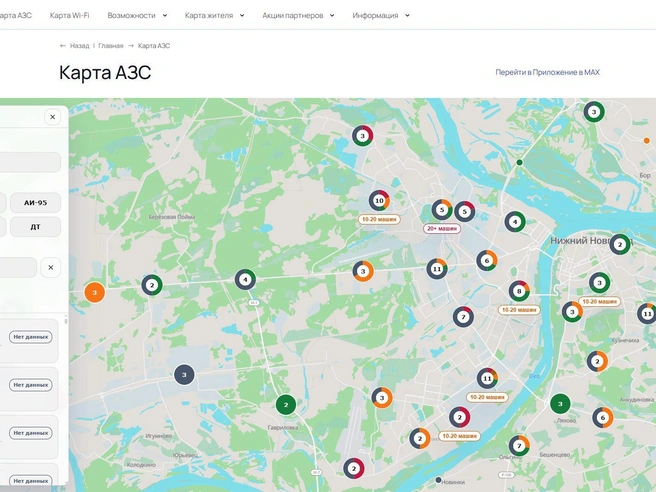Open the cluster marker numbered 10
This screenshot has height=492, width=656.
click(379, 201)
